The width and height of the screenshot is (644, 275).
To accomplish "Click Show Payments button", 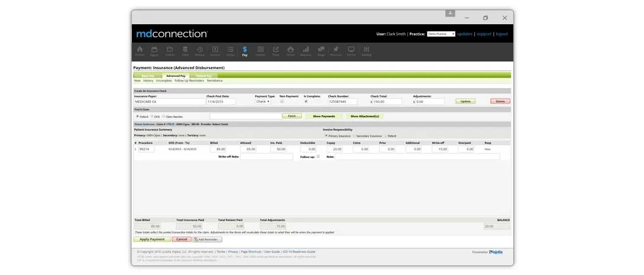I will point(324,116).
